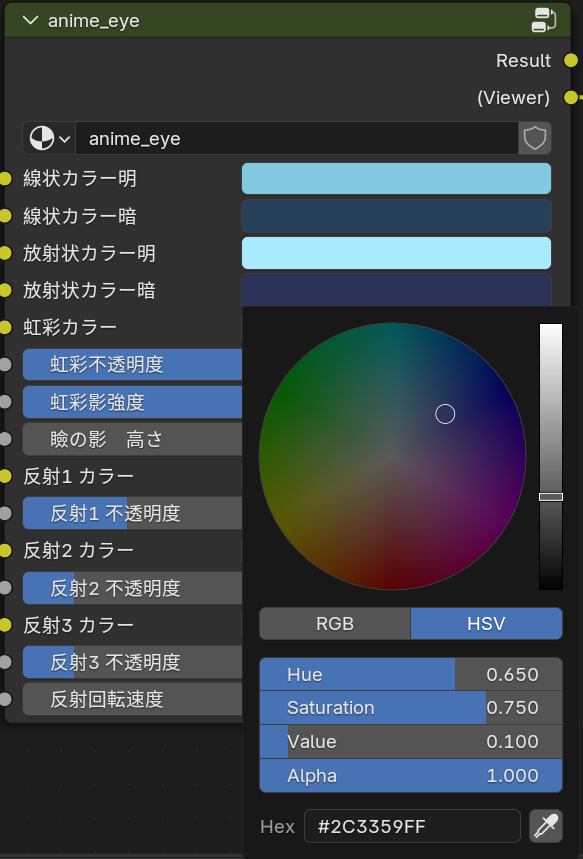Collapse the anime_eye node with the chevron
583x859 pixels.
point(31,21)
